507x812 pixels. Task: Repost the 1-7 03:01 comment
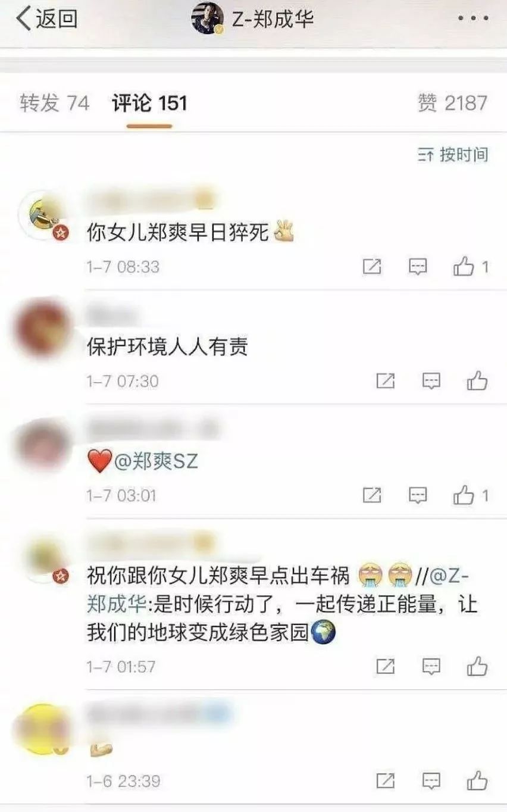pyautogui.click(x=372, y=495)
